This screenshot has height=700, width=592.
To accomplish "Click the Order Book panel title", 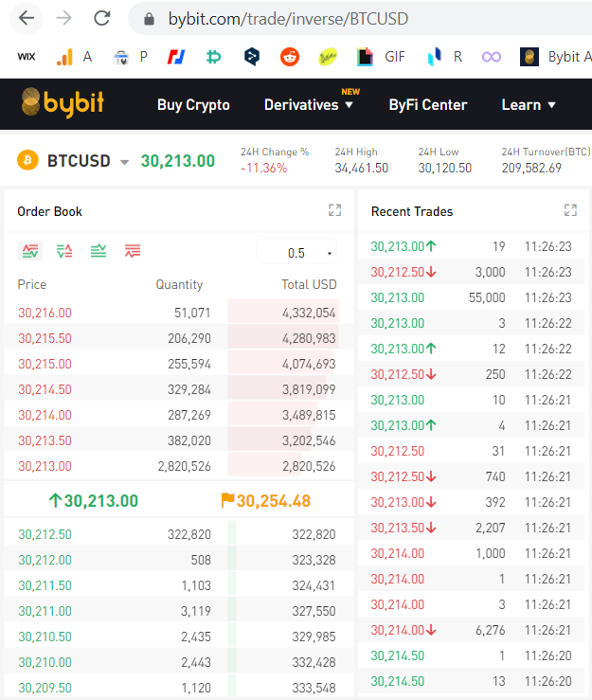I will 49,211.
